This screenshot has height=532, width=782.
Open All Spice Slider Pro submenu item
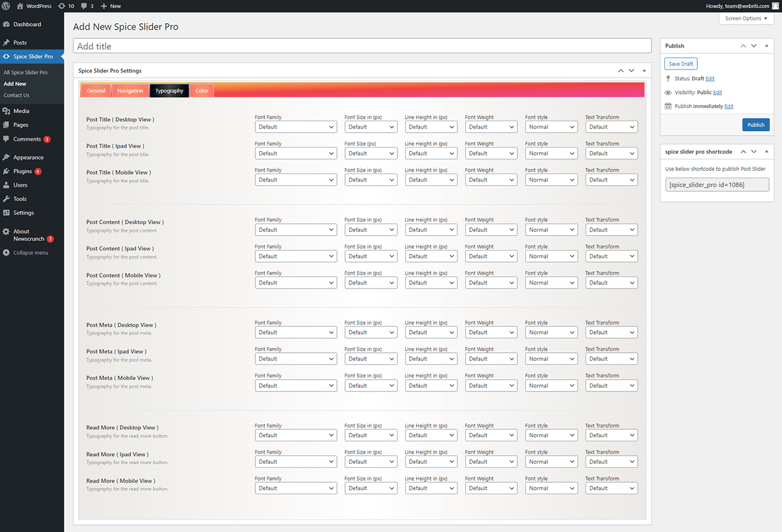[25, 72]
